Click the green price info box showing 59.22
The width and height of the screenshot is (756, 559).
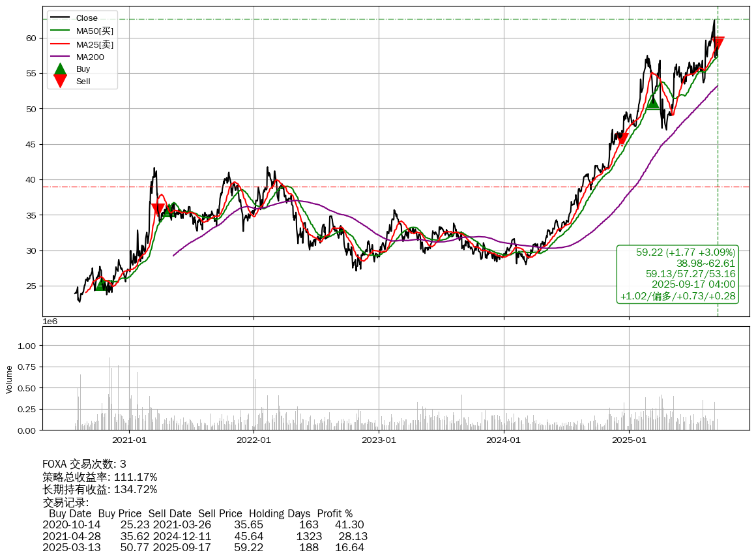click(x=677, y=274)
